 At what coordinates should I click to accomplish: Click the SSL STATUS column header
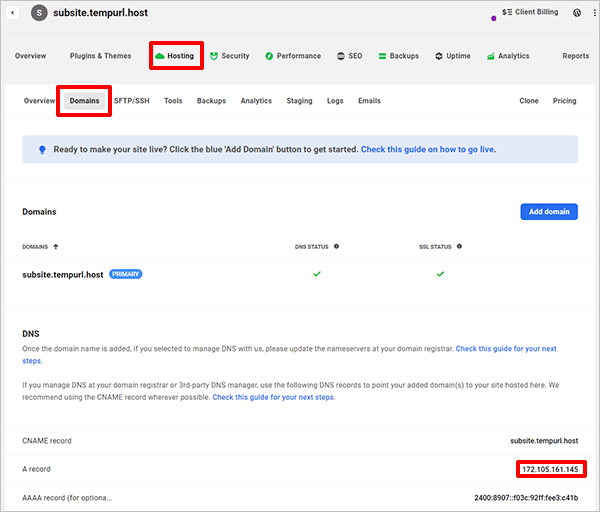coord(435,247)
